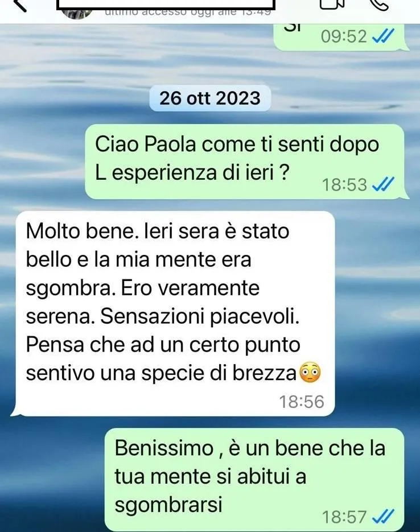420x532 pixels.
Task: Go back using the top-left arrow
Action: pyautogui.click(x=19, y=5)
